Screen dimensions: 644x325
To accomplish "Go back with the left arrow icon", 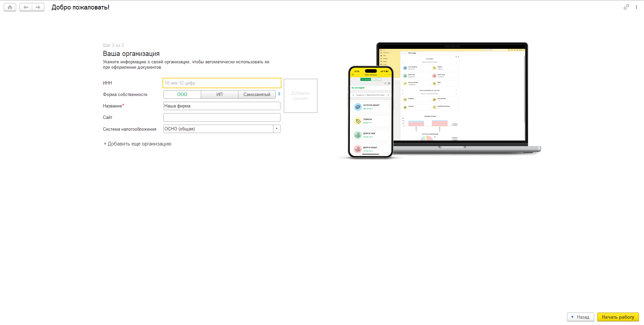I will tap(26, 7).
